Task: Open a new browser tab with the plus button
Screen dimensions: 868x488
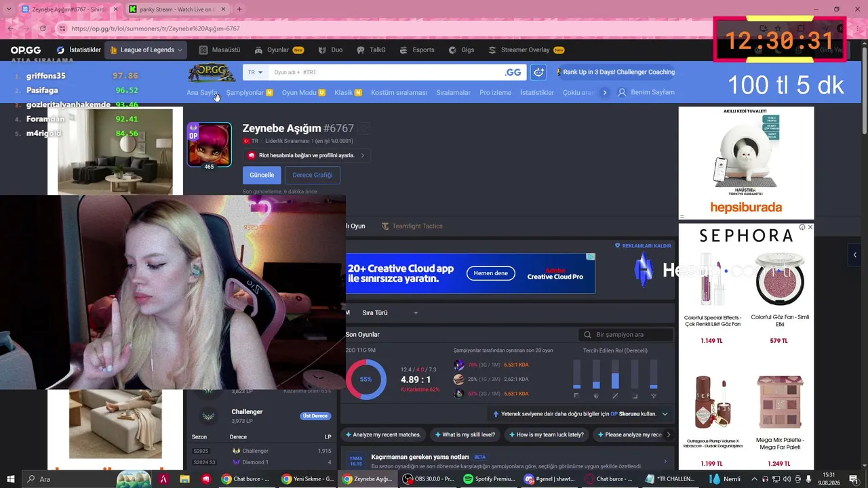Action: click(239, 9)
